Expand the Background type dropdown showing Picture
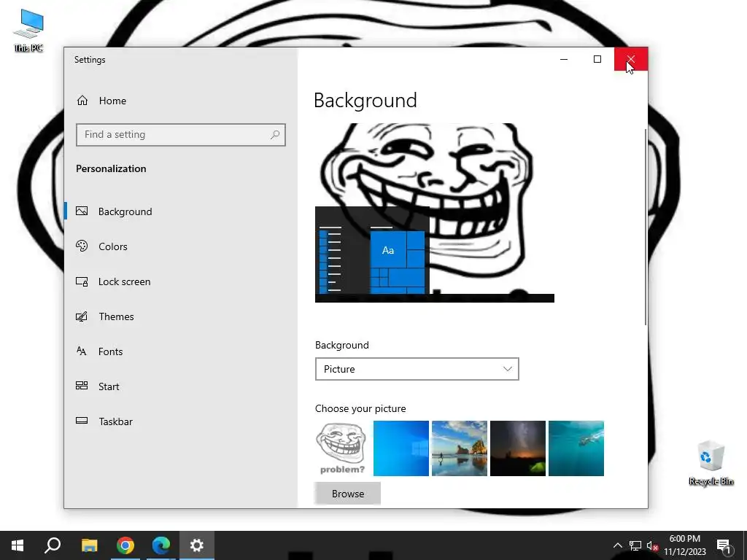Image resolution: width=747 pixels, height=560 pixels. pyautogui.click(x=417, y=369)
